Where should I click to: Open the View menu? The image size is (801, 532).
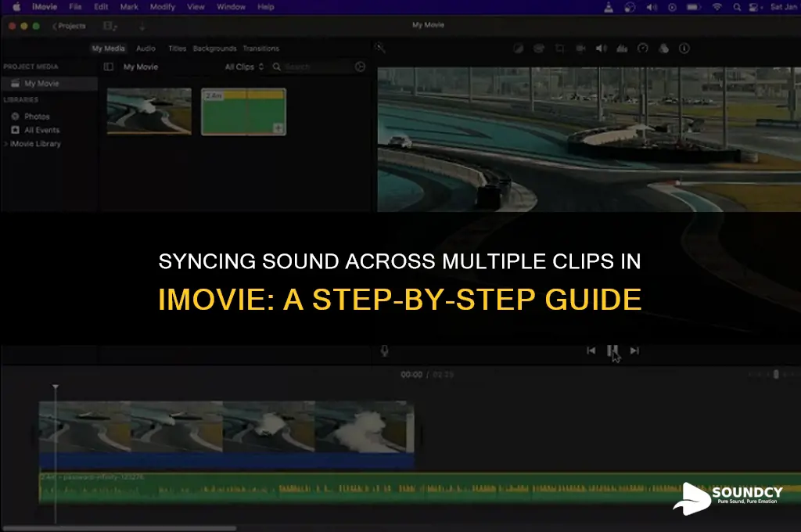(x=196, y=7)
